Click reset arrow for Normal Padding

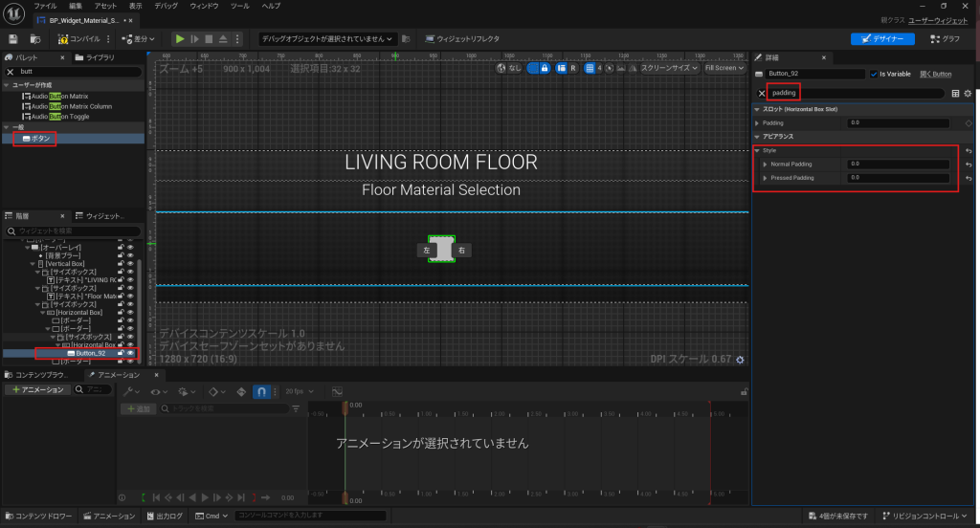pos(968,165)
